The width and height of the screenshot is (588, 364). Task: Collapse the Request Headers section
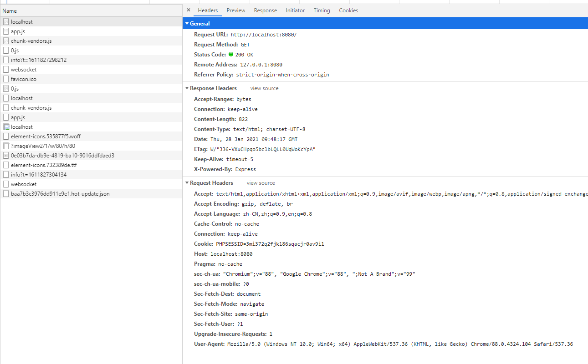[187, 182]
